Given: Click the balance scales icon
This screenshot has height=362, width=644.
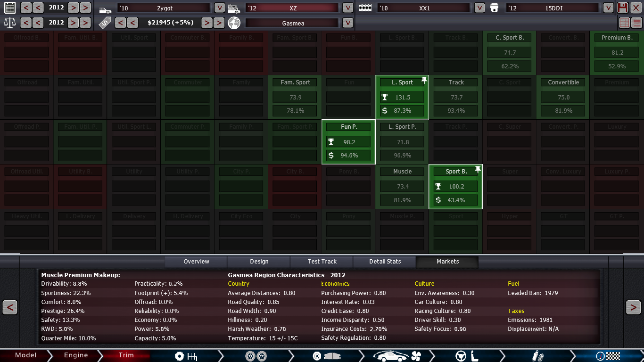Looking at the screenshot, I should [10, 23].
